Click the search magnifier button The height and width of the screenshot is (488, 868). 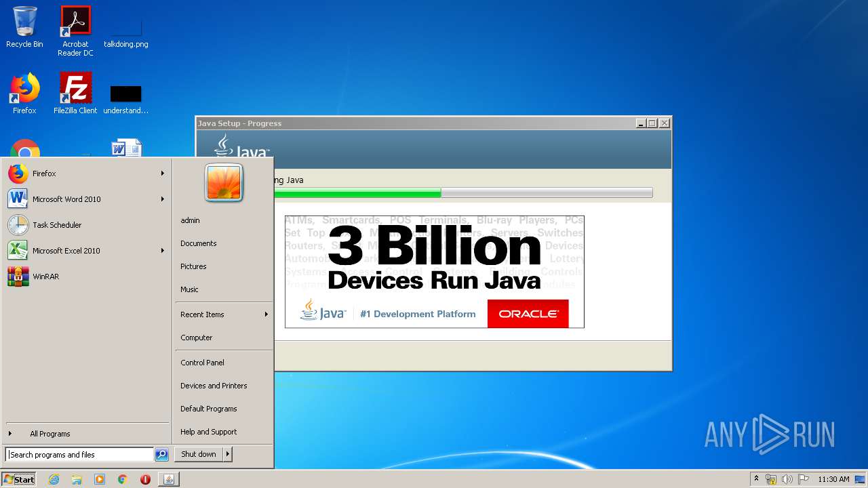pyautogui.click(x=161, y=455)
